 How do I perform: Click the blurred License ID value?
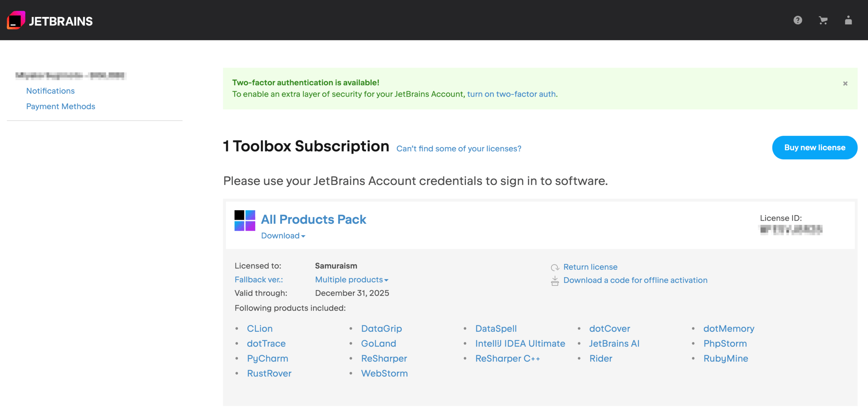(x=791, y=230)
